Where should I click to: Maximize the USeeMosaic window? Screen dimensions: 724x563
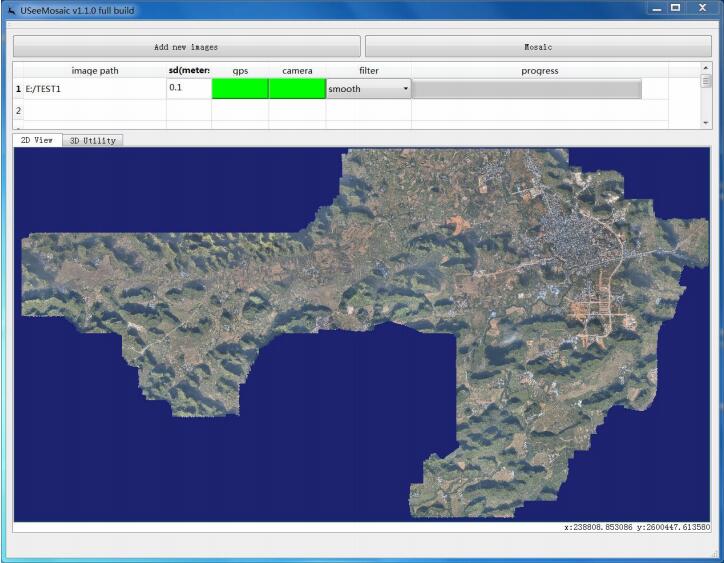676,8
